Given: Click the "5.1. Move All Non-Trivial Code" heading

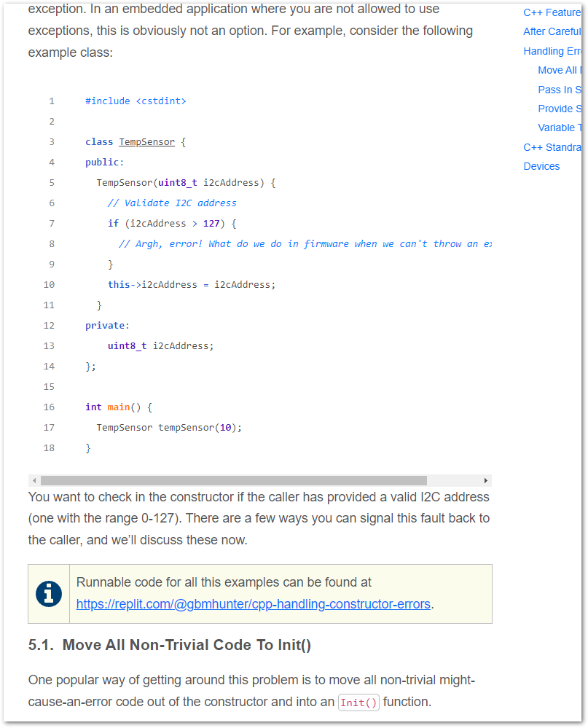Looking at the screenshot, I should [x=170, y=645].
